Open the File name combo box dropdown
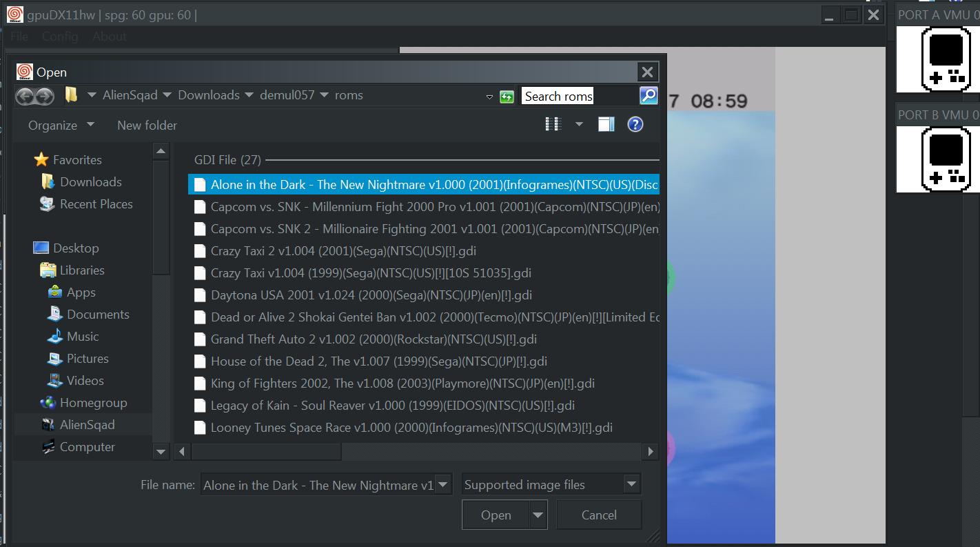Viewport: 980px width, 547px height. point(443,484)
